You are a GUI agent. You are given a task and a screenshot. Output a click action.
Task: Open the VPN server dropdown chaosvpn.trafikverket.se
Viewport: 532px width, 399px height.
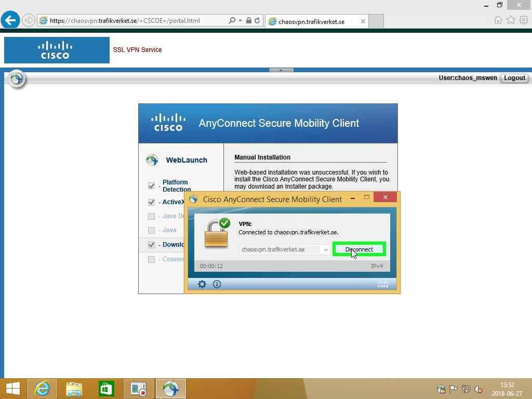284,250
